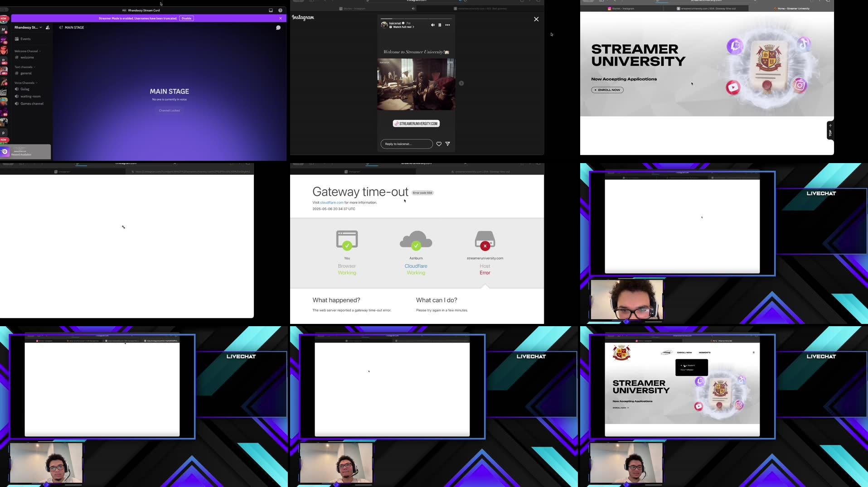Switch to Home - Streamer University tab
The width and height of the screenshot is (868, 487).
pyautogui.click(x=791, y=9)
